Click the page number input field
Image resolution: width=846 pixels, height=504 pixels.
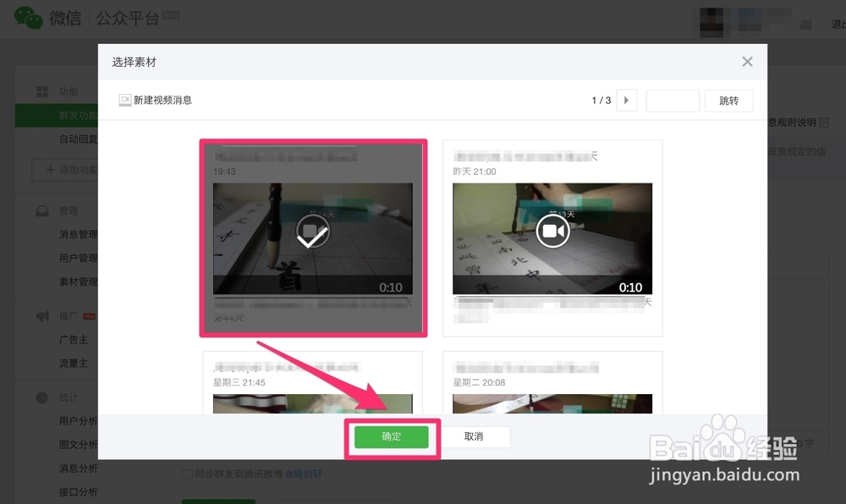tap(673, 101)
